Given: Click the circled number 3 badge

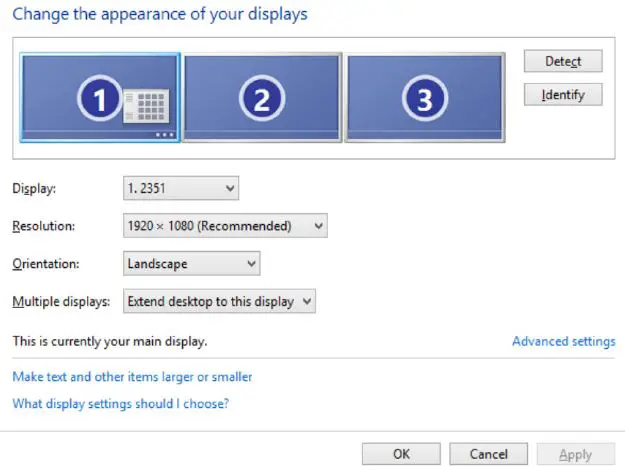Looking at the screenshot, I should 424,98.
